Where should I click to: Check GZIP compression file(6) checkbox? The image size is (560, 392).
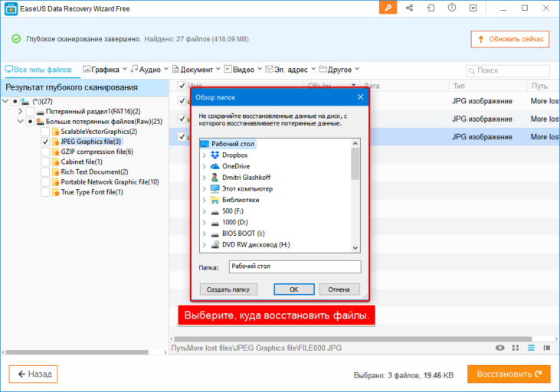tap(45, 152)
